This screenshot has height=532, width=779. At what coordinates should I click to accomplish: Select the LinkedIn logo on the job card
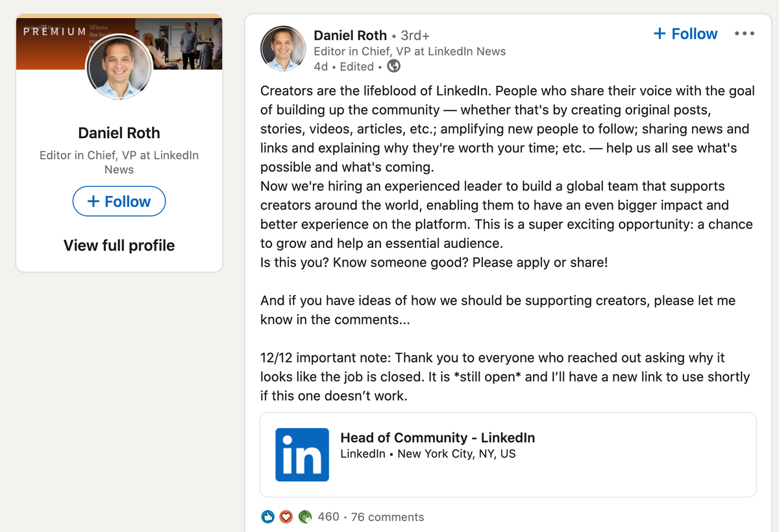click(x=302, y=455)
